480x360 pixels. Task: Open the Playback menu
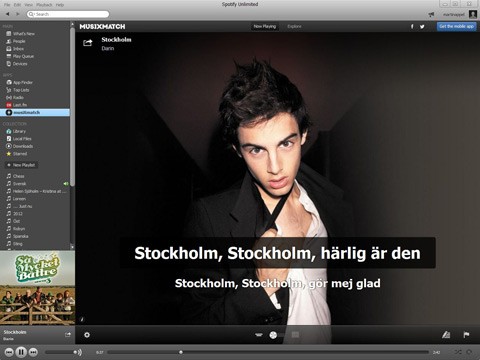point(44,5)
